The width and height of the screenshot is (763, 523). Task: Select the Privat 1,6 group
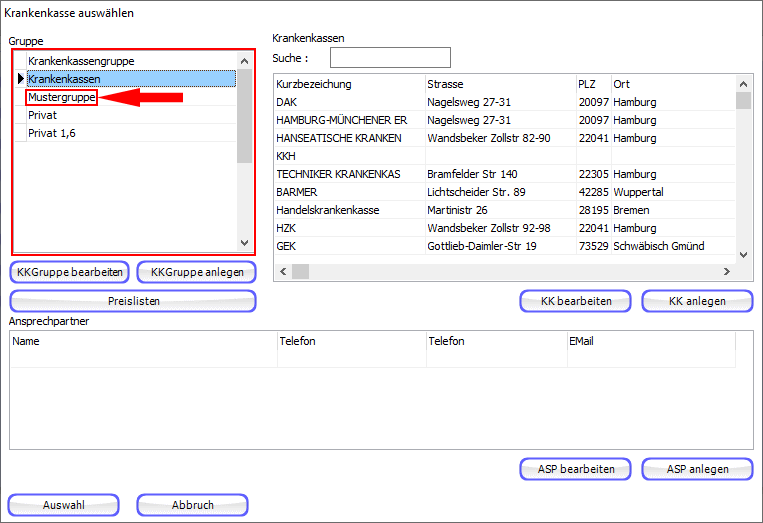click(52, 133)
